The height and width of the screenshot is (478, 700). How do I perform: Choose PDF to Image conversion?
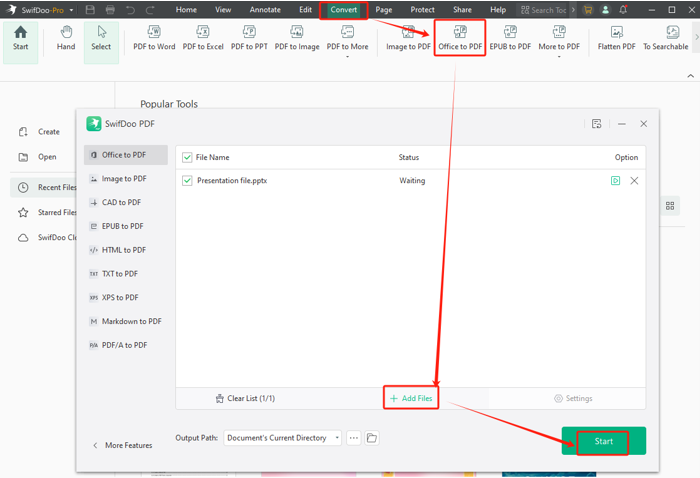pyautogui.click(x=297, y=38)
